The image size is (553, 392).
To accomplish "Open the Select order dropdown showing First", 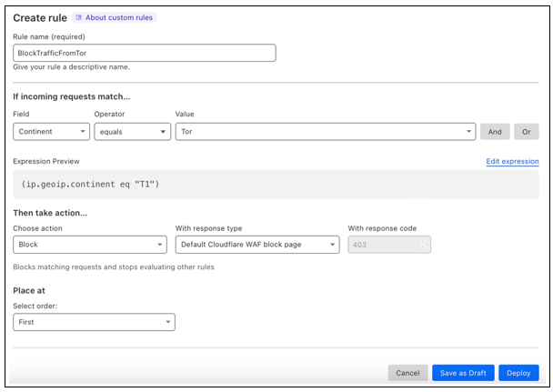I will (x=94, y=322).
